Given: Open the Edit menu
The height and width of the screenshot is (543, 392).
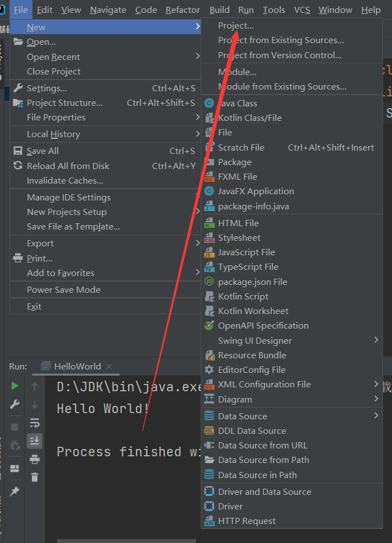Looking at the screenshot, I should pyautogui.click(x=45, y=10).
